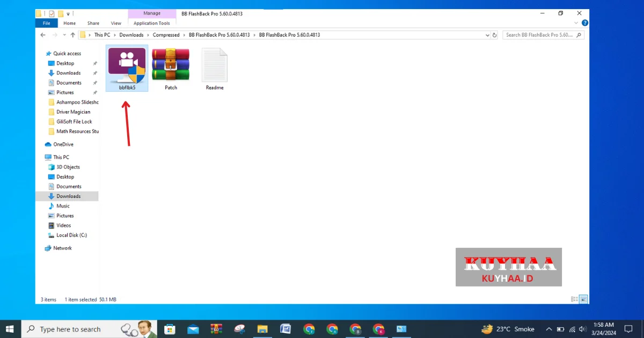Screen dimensions: 644x338
Task: Open File Explorer Help icon
Action: (584, 23)
